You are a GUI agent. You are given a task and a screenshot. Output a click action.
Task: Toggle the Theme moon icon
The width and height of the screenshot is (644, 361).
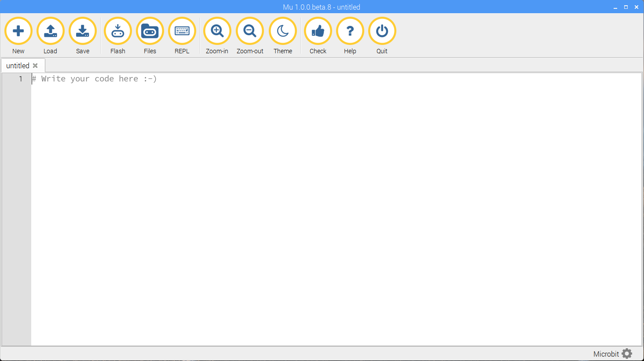(283, 31)
